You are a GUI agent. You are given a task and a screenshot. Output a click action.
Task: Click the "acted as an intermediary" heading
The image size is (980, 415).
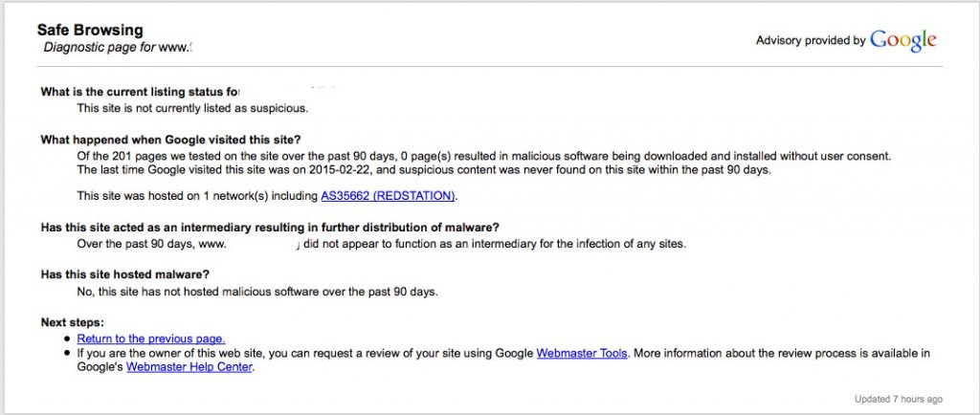point(270,228)
